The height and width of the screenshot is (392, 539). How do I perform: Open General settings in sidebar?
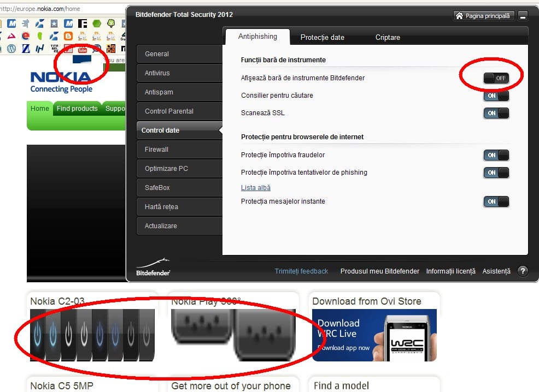pos(179,54)
